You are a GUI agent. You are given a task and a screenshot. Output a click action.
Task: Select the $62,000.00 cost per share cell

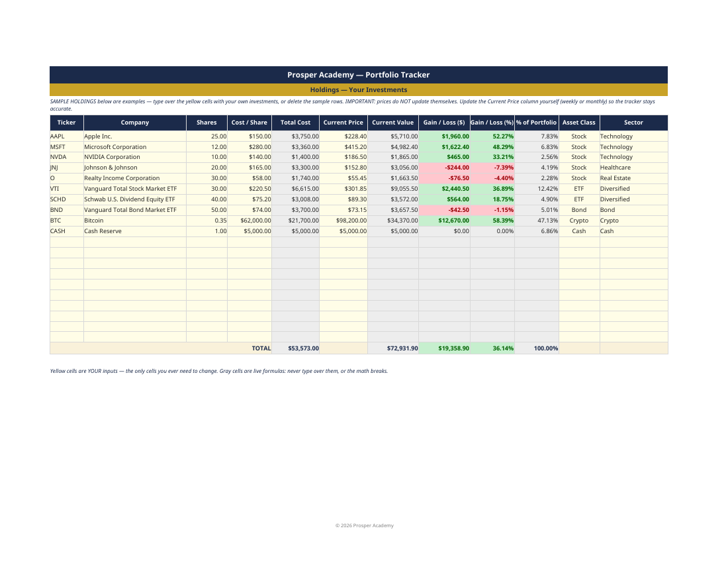point(250,221)
